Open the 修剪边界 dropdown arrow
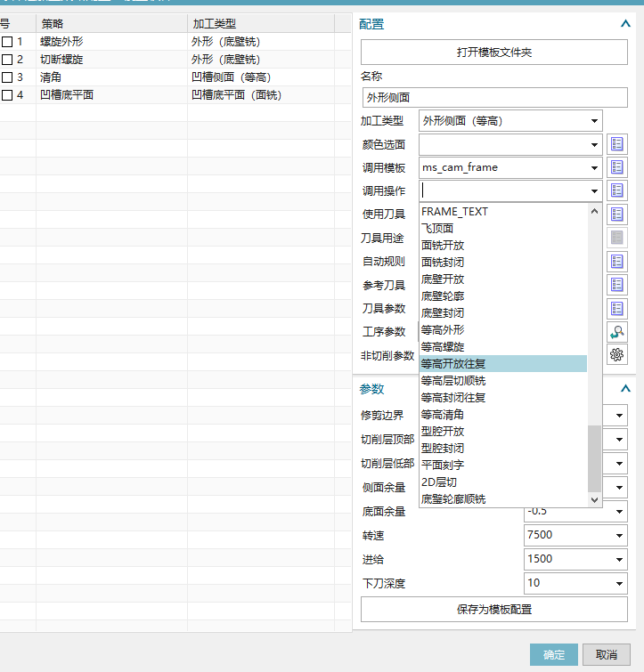The width and height of the screenshot is (644, 672). tap(619, 416)
